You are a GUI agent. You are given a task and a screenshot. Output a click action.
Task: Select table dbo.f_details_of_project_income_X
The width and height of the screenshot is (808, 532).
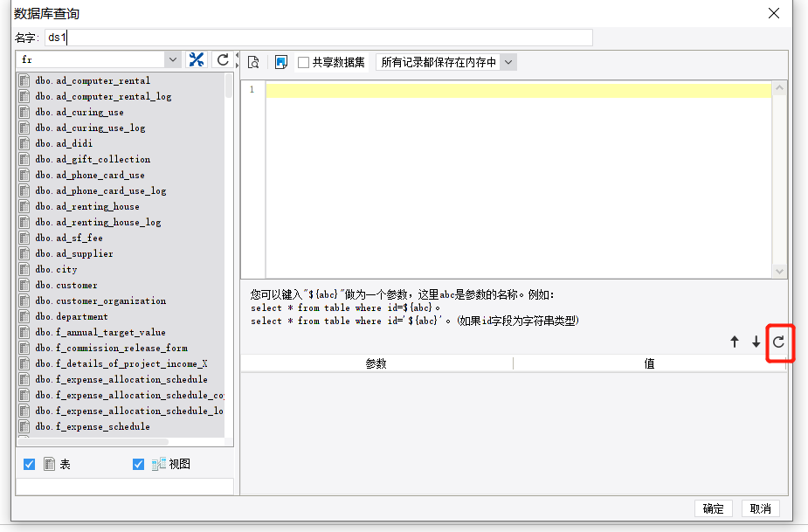(x=121, y=363)
